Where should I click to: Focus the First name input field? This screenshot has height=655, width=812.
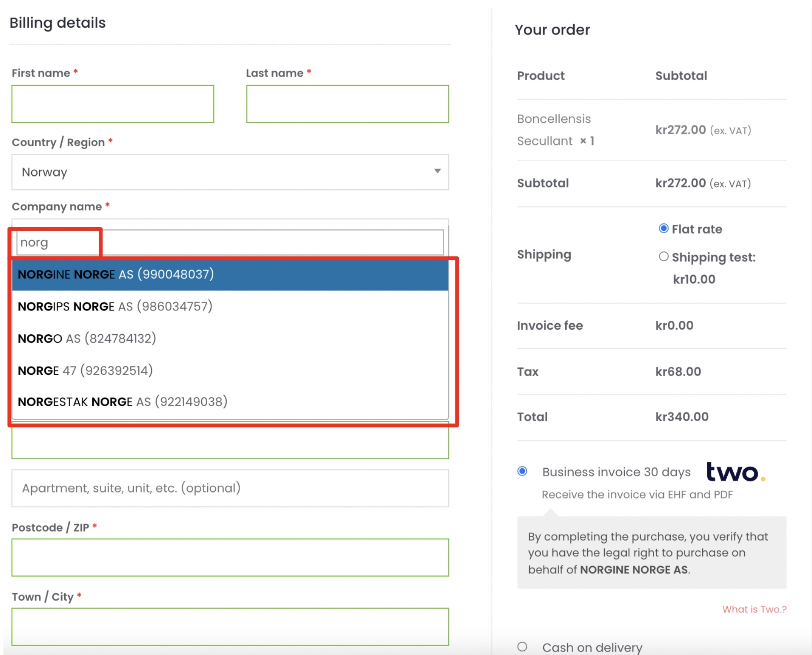click(113, 104)
